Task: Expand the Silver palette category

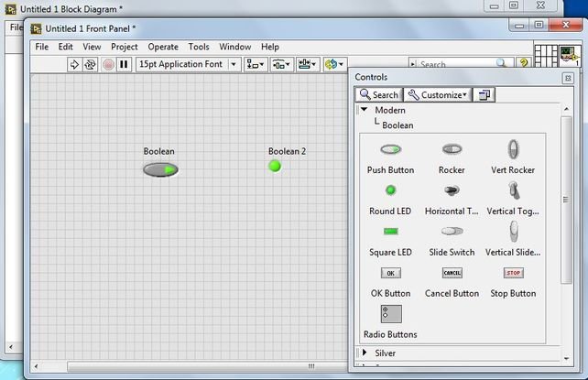Action: (365, 353)
